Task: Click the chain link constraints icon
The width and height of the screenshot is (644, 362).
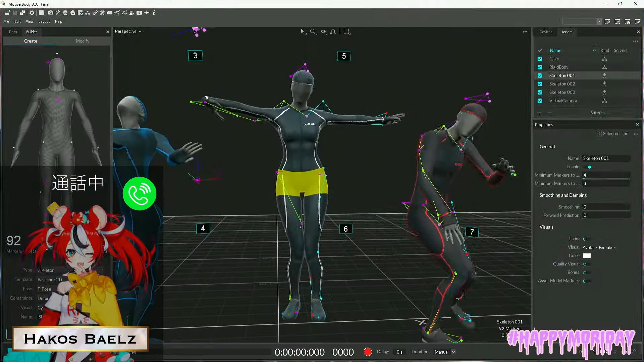Action: pos(95,13)
